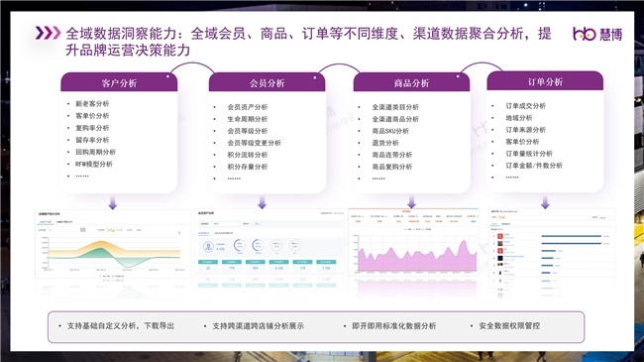Select the 订单分析 header tab
644x362 pixels.
545,81
